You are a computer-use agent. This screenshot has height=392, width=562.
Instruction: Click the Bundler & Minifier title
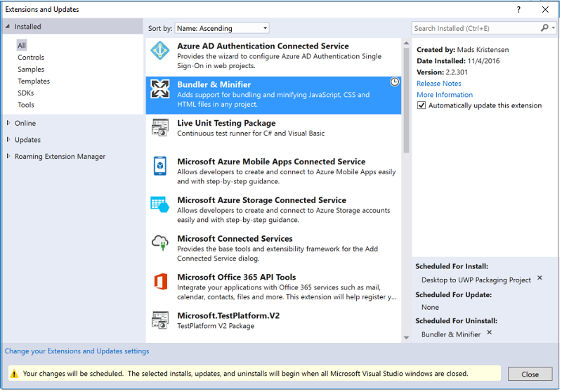click(214, 84)
